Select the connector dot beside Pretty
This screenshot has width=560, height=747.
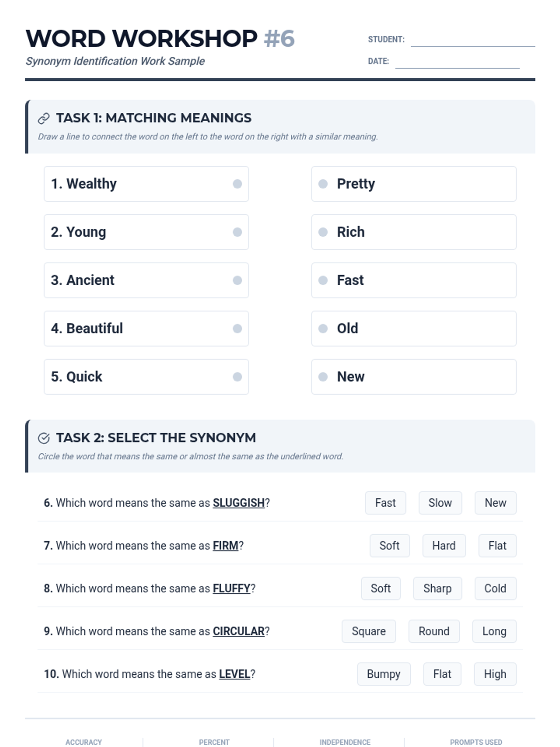coord(323,184)
